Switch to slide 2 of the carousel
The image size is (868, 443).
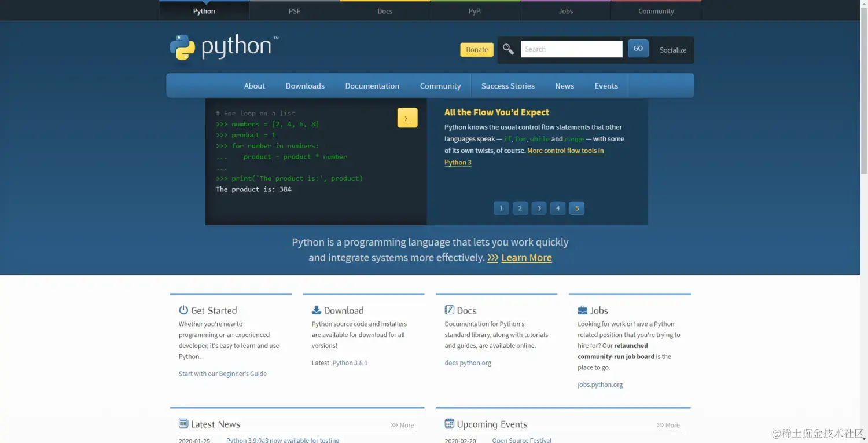(x=520, y=208)
